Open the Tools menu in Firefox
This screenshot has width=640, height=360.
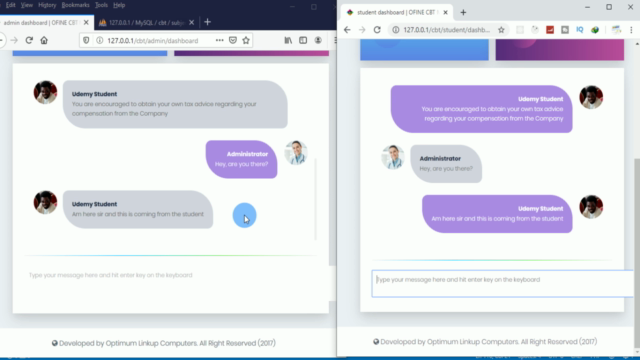tap(101, 5)
